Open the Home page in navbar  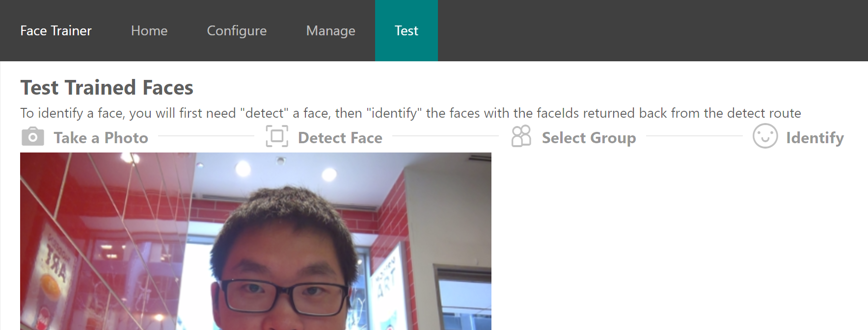pos(149,30)
